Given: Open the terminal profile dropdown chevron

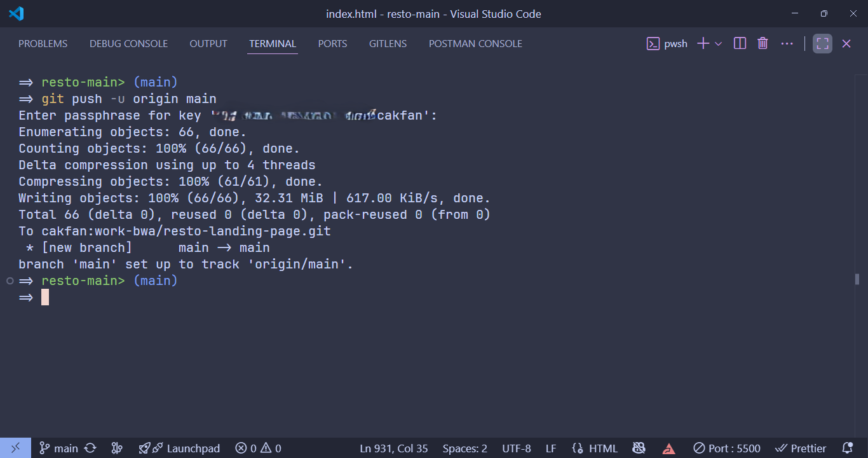Looking at the screenshot, I should tap(719, 43).
